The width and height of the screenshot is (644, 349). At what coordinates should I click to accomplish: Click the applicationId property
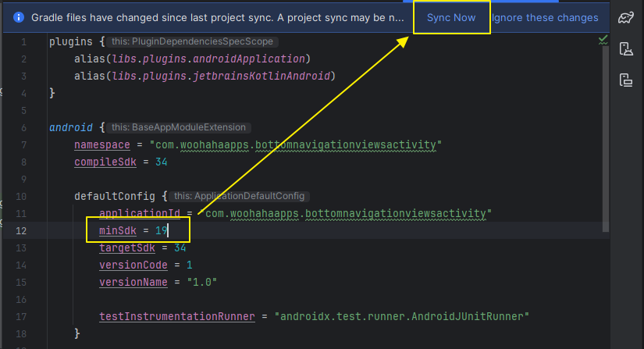tap(139, 213)
